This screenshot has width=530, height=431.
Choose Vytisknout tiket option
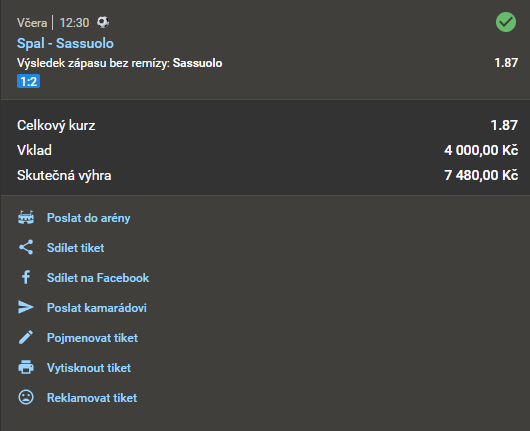pos(89,368)
